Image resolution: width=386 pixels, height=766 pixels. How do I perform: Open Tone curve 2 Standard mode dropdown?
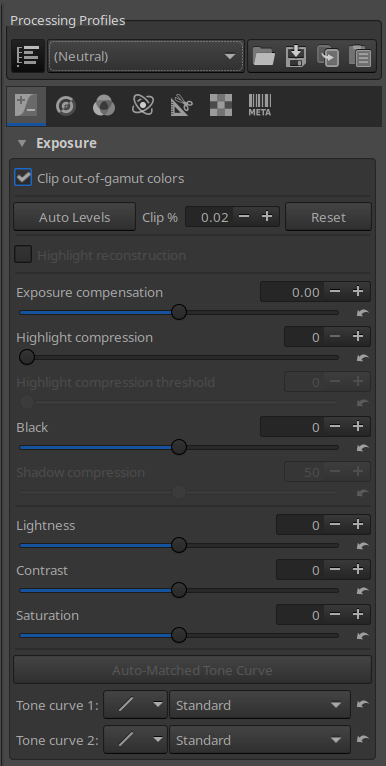[x=260, y=740]
